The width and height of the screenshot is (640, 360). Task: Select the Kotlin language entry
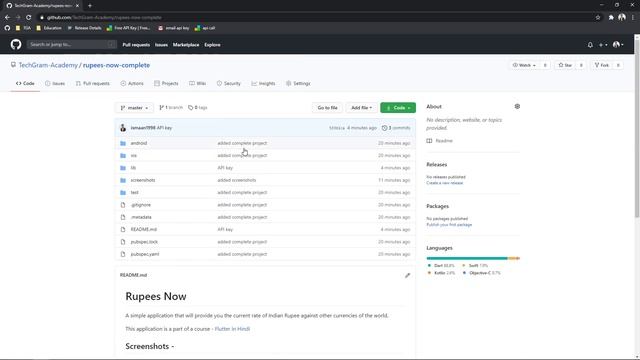pyautogui.click(x=441, y=273)
